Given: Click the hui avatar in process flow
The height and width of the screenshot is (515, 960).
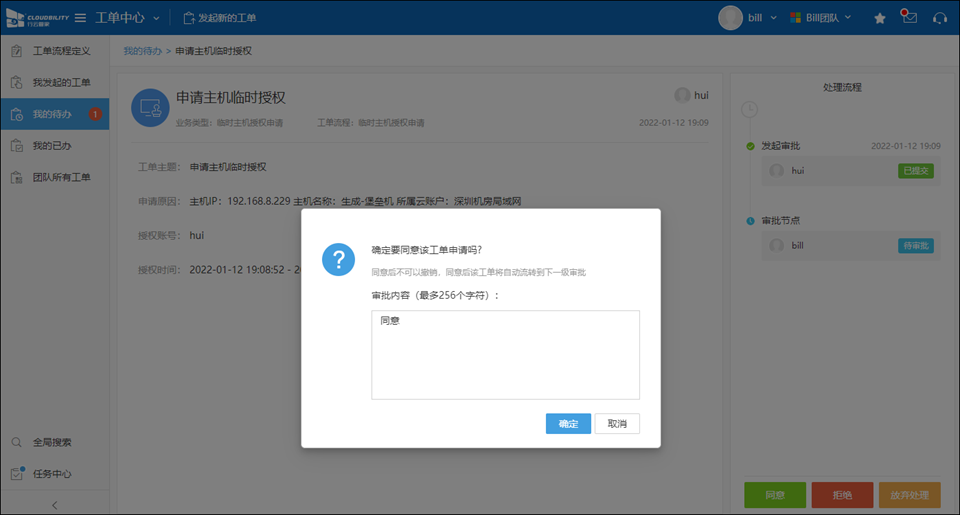Looking at the screenshot, I should pyautogui.click(x=776, y=171).
